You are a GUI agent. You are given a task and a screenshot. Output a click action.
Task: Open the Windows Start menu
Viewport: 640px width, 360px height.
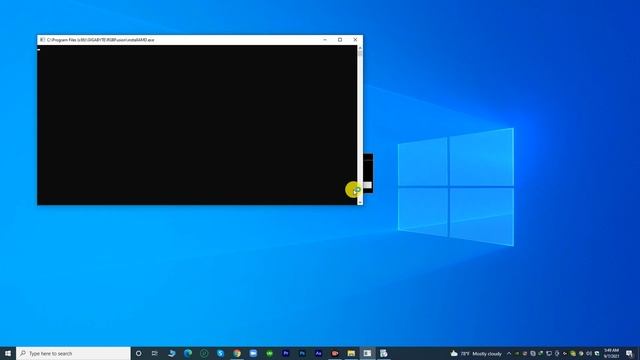click(8, 353)
